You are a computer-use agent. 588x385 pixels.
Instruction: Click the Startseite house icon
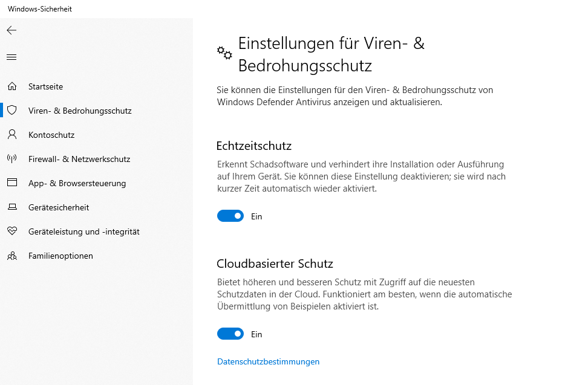pos(12,86)
